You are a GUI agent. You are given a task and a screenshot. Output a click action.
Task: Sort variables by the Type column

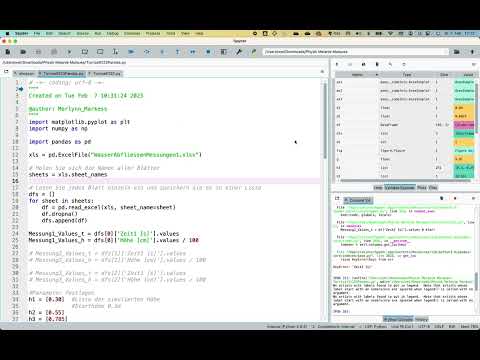tap(407, 74)
